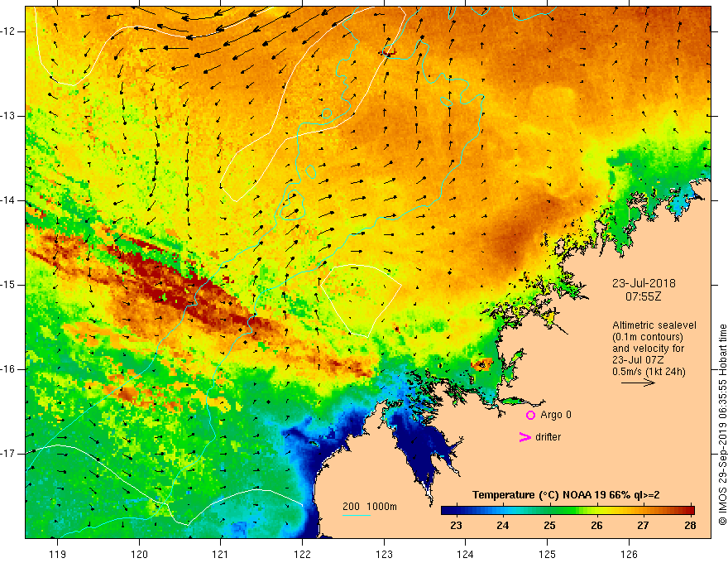Click the temperature color bar legend
The width and height of the screenshot is (728, 563).
568,511
